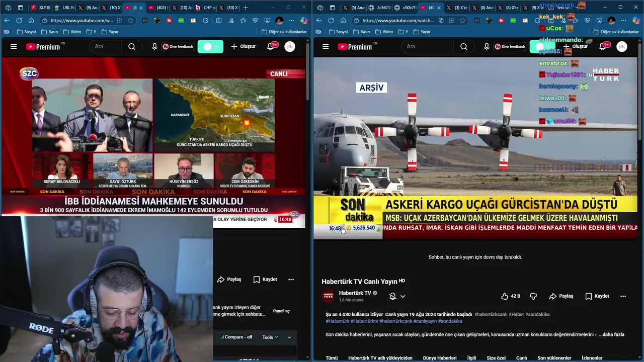Screen dimensions: 644x362
Task: Click search magnifier button in left YouTube
Action: click(132, 47)
